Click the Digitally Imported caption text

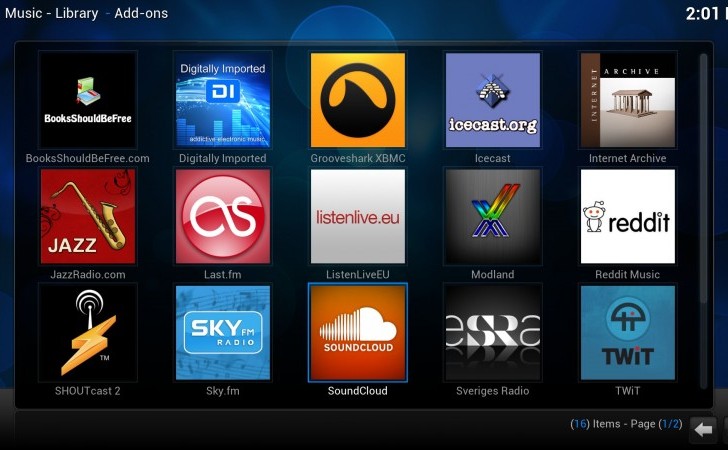[x=223, y=158]
